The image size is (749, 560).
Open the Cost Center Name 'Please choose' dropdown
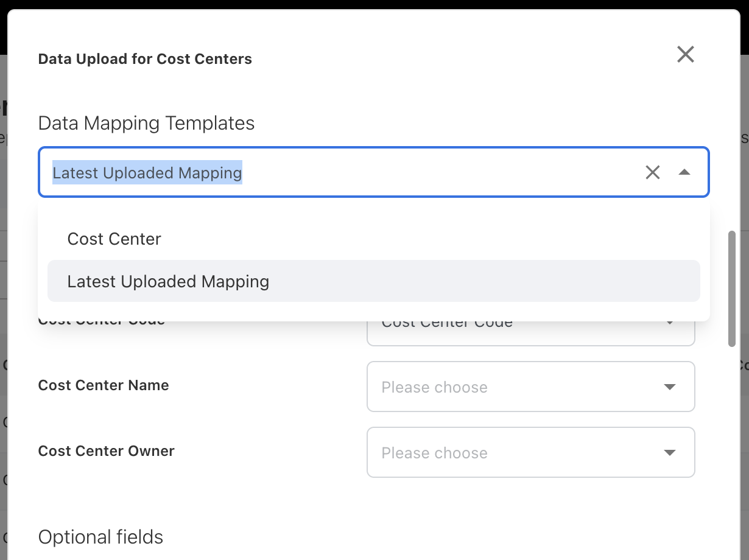pos(518,387)
